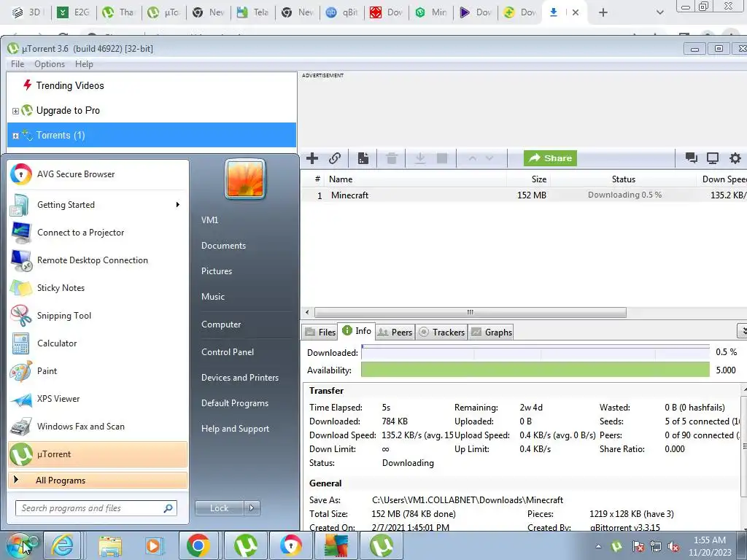The height and width of the screenshot is (560, 747).
Task: Open Default Programs link
Action: 234,403
